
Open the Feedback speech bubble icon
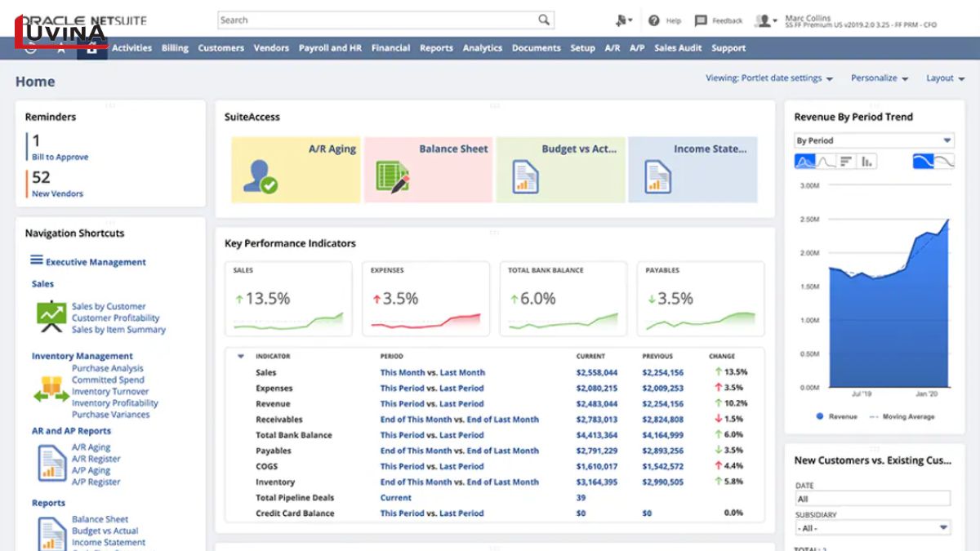701,20
